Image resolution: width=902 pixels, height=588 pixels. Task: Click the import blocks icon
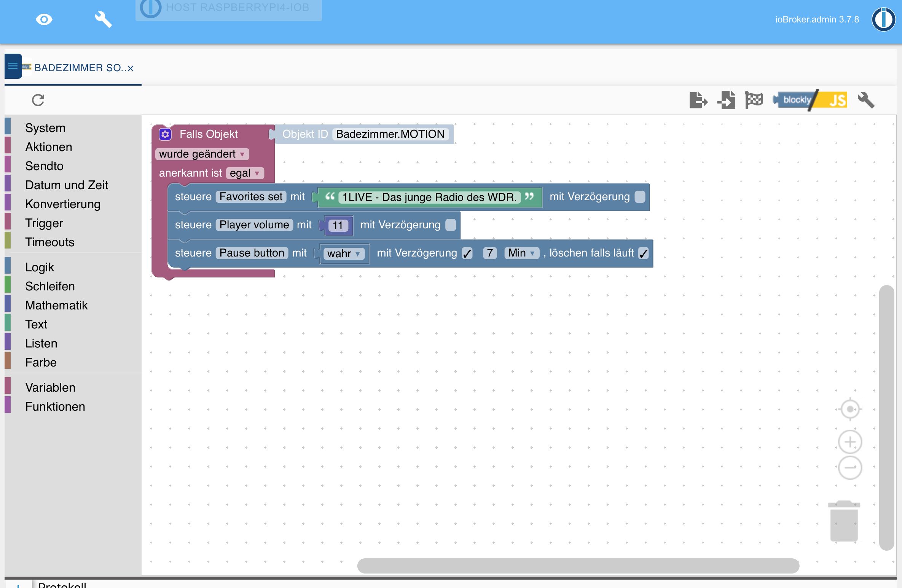point(726,100)
